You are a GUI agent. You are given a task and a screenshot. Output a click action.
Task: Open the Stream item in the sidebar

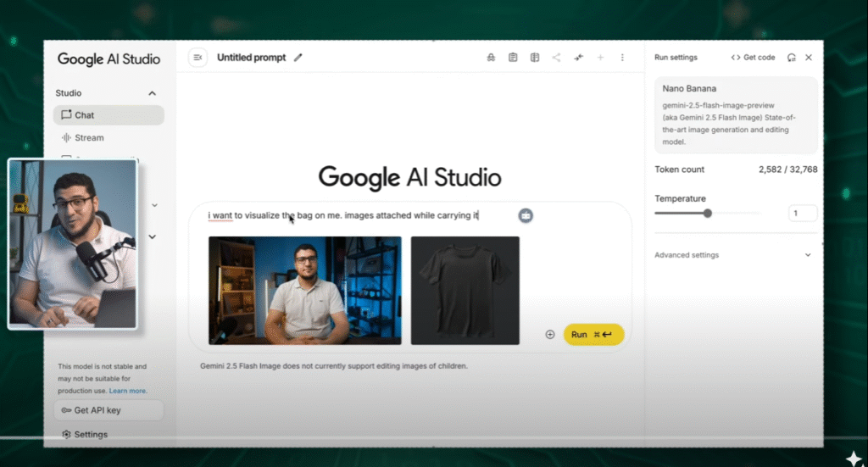pyautogui.click(x=88, y=137)
